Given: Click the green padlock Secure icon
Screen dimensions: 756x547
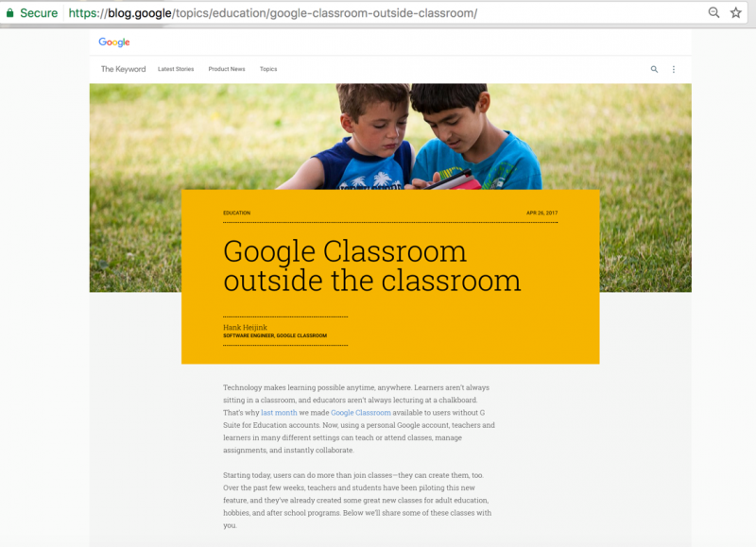Looking at the screenshot, I should click(10, 13).
